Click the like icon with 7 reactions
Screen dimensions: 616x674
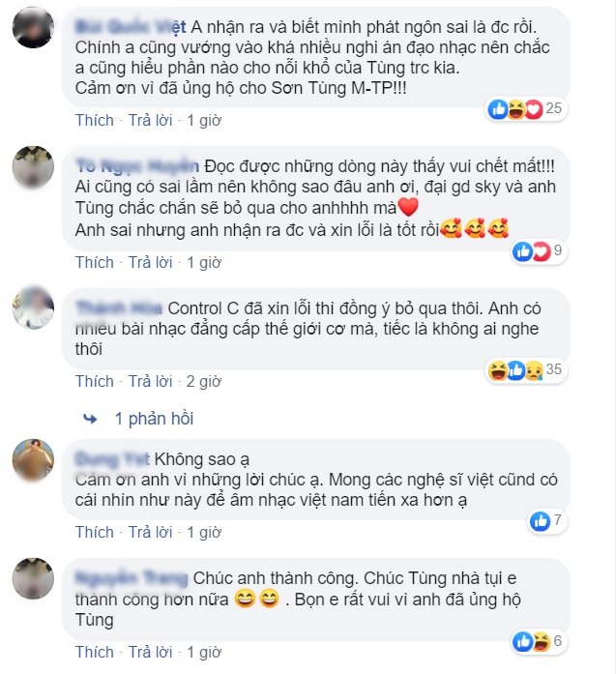541,521
